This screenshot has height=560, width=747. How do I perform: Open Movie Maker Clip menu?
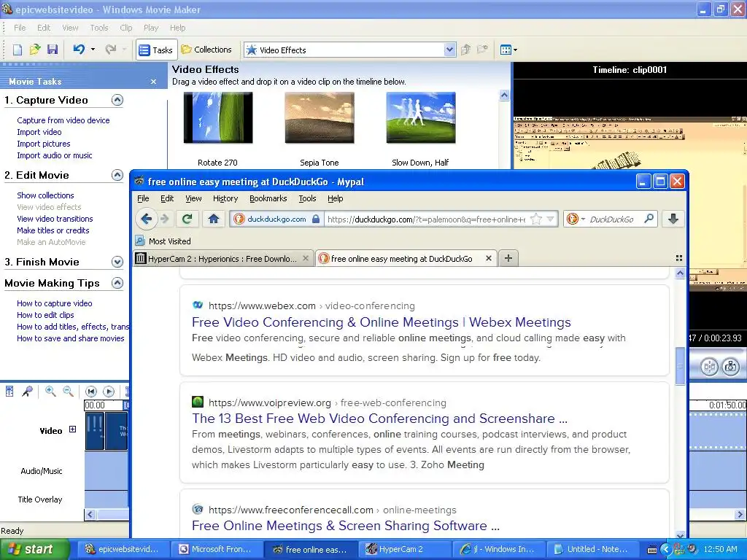coord(125,28)
